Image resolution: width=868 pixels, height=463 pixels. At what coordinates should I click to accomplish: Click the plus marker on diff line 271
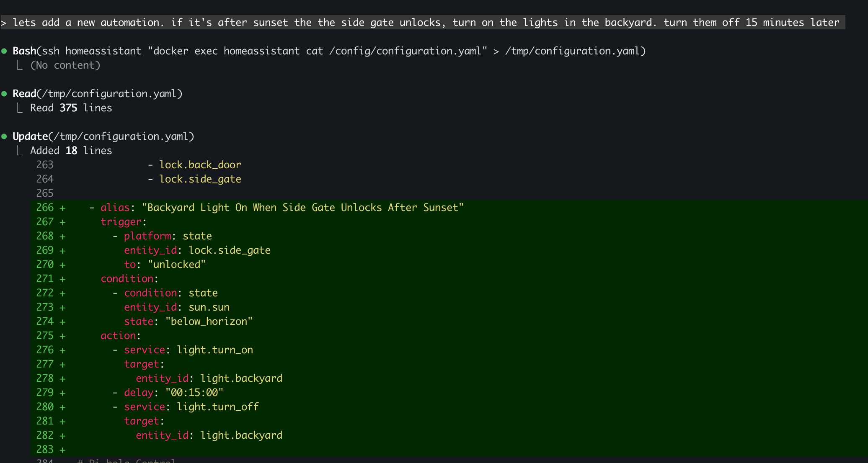coord(62,279)
